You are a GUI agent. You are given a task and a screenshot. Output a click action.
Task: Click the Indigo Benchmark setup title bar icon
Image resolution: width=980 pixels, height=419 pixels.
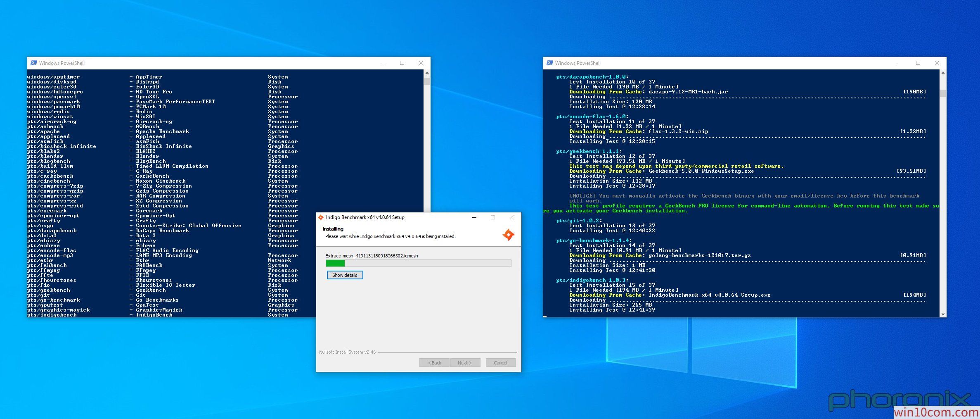point(321,217)
